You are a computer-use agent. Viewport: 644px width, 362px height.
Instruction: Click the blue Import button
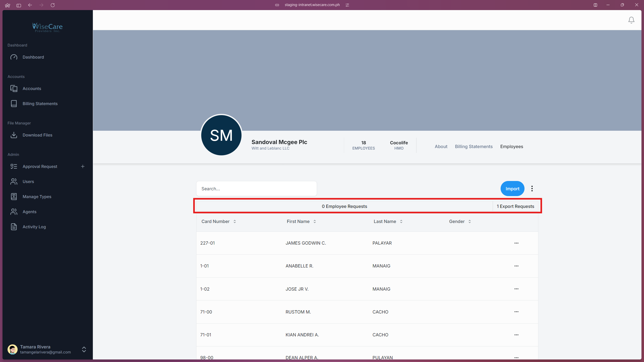[x=512, y=189]
